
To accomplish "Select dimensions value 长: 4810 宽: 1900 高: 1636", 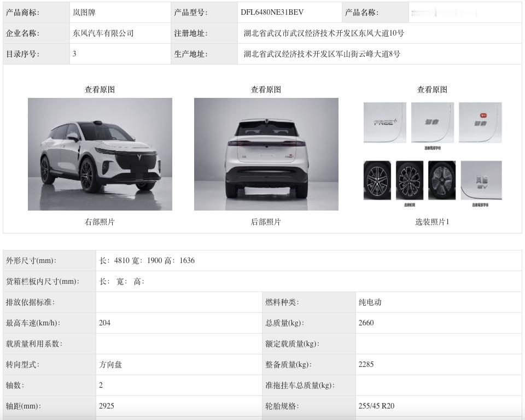I will pos(147,260).
